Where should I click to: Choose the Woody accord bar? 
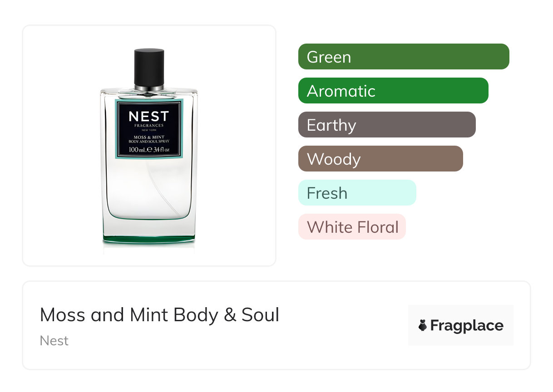(x=380, y=159)
